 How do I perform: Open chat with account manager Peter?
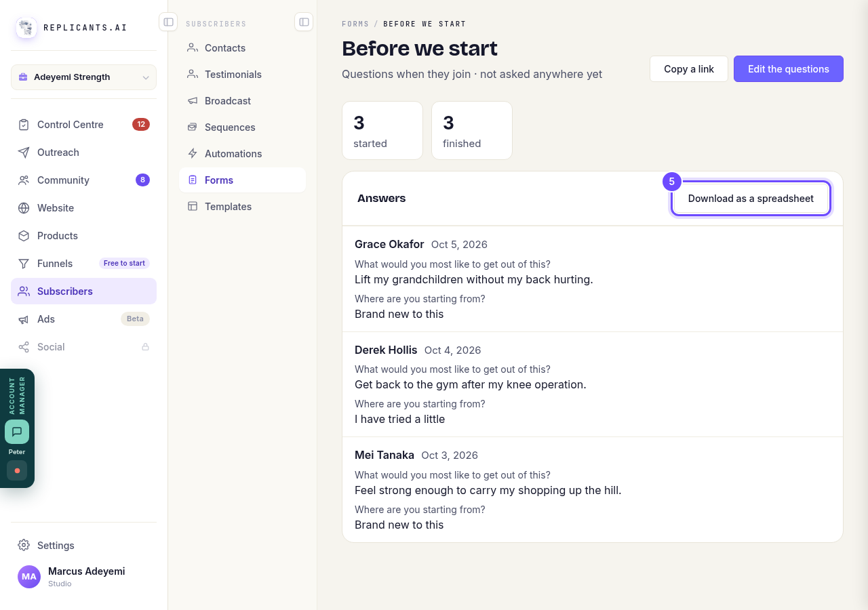[17, 432]
